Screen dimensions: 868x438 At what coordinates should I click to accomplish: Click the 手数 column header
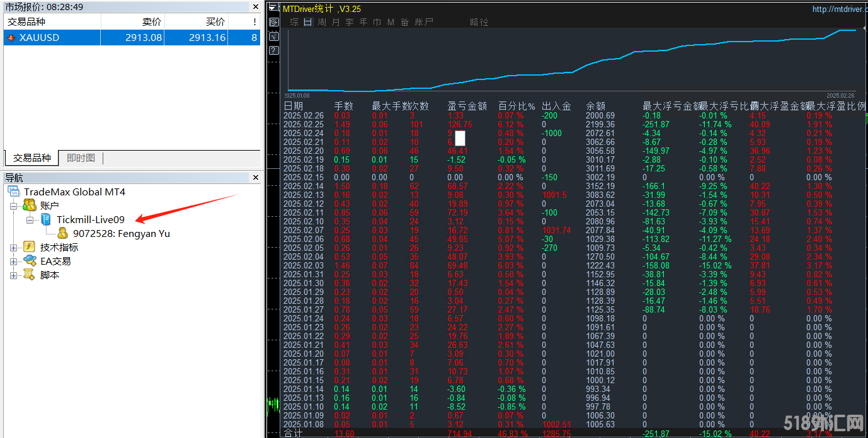click(x=343, y=106)
